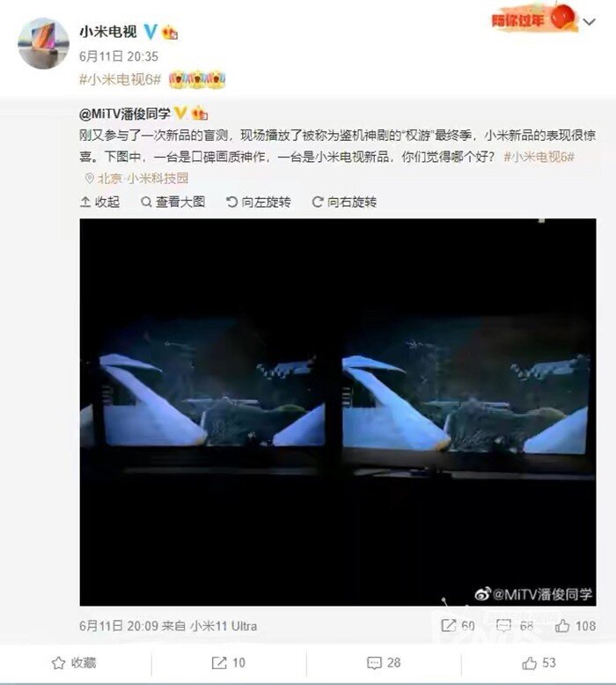View the large image via 查看大图

(x=172, y=202)
